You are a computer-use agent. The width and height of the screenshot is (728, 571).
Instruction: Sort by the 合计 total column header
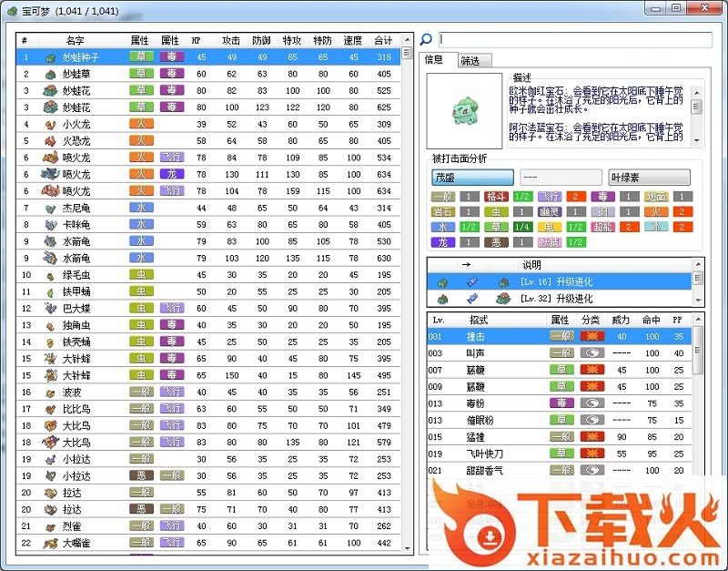384,40
